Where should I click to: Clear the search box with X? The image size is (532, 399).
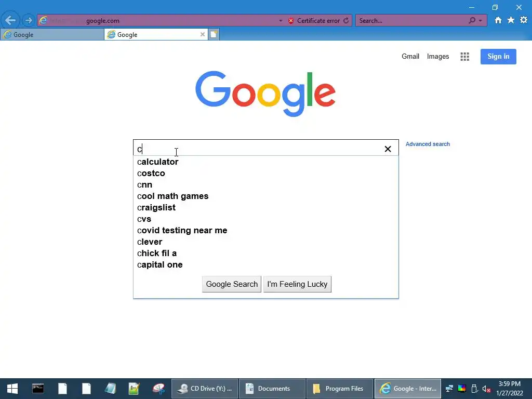pos(388,149)
